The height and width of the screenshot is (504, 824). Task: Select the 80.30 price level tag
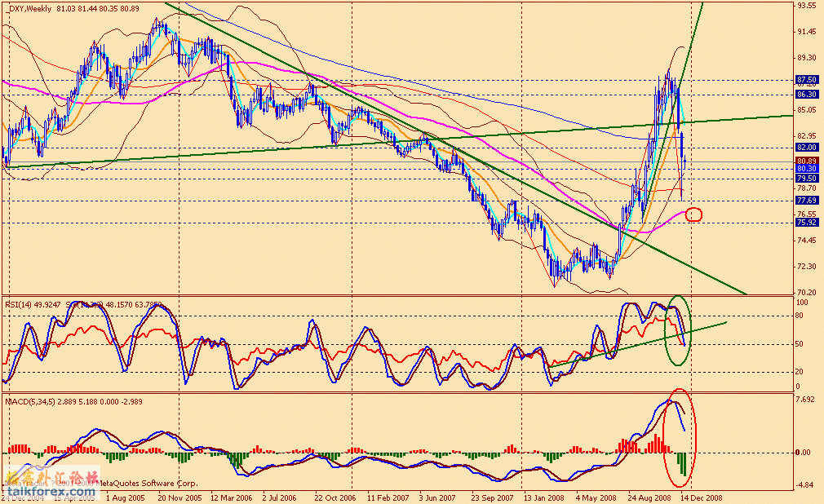(x=807, y=169)
